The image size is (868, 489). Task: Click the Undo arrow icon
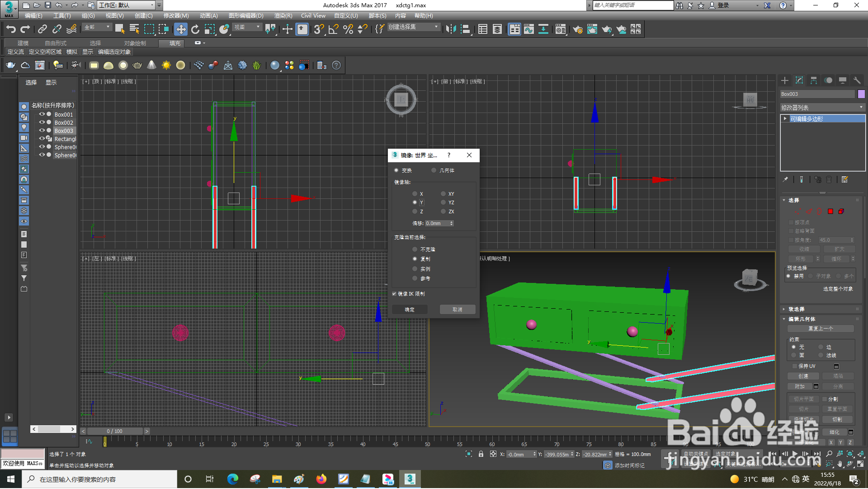[x=11, y=29]
